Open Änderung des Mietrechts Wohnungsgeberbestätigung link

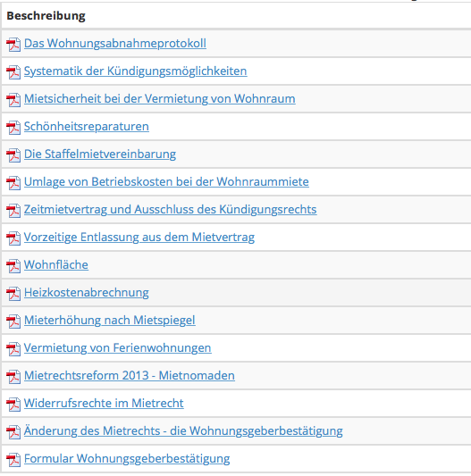(x=183, y=431)
